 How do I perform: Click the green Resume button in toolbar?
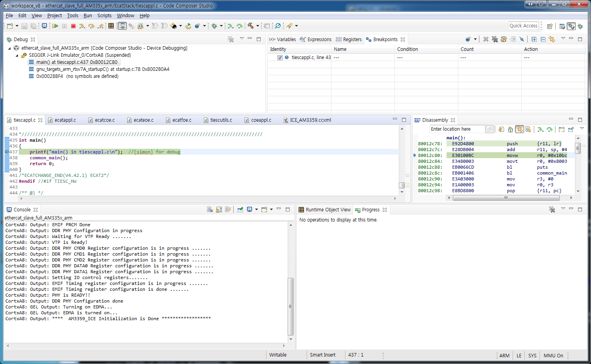(55, 26)
